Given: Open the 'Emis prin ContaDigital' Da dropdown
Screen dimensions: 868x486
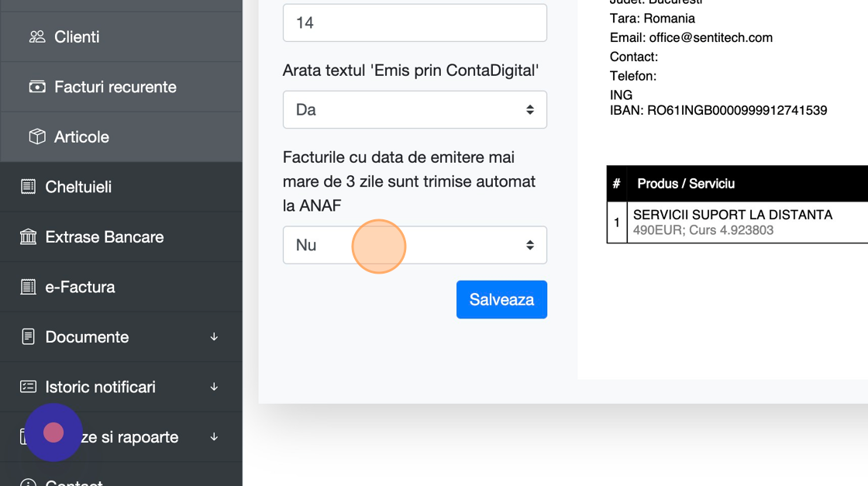Looking at the screenshot, I should [415, 109].
